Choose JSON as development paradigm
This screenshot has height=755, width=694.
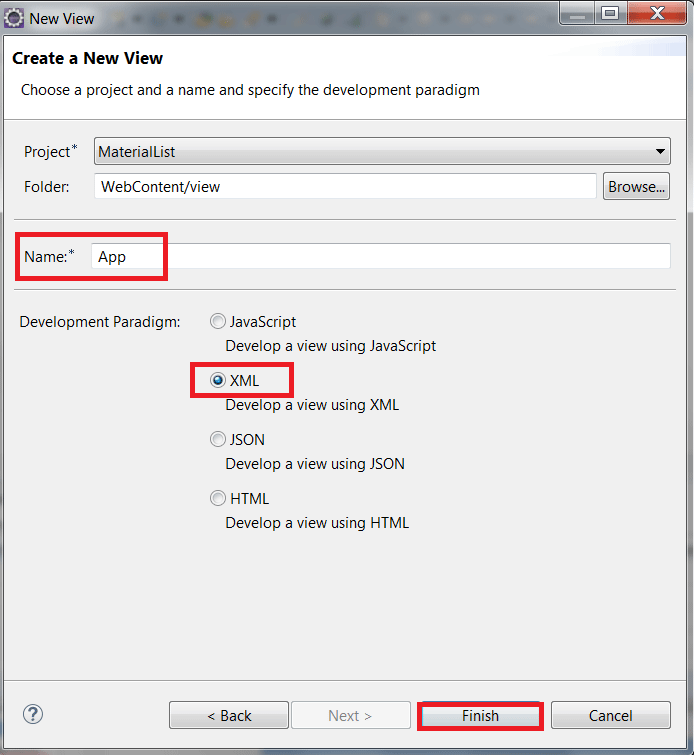218,439
